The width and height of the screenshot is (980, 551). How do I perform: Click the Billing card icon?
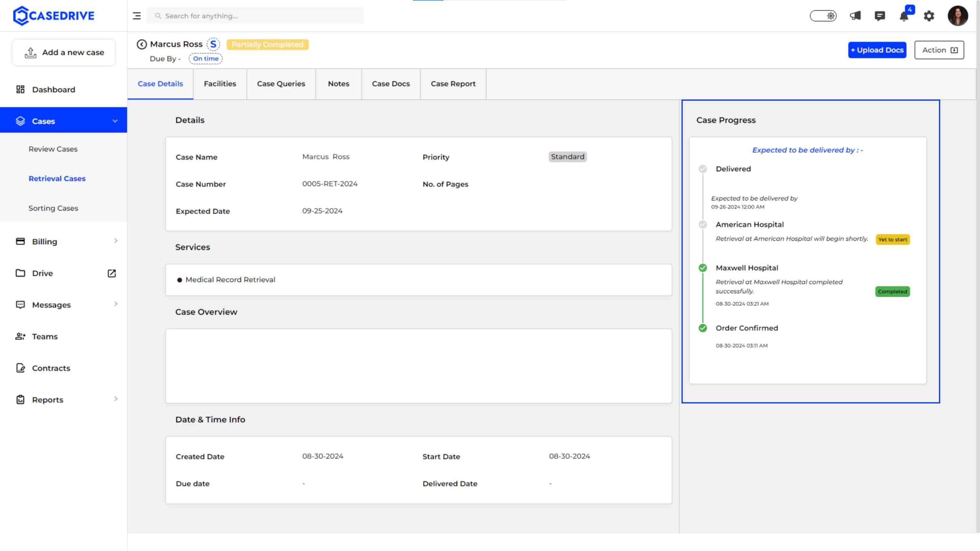pos(20,241)
